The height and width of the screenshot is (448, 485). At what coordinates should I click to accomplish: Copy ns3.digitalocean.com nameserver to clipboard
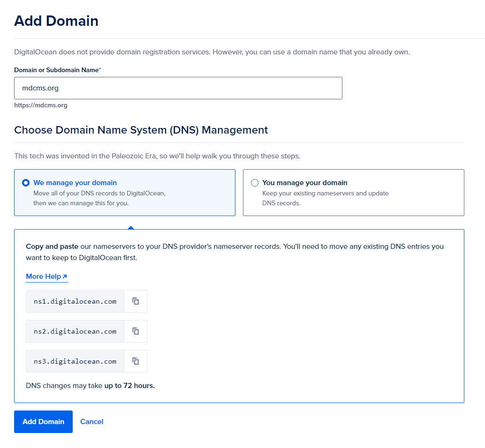(x=136, y=361)
